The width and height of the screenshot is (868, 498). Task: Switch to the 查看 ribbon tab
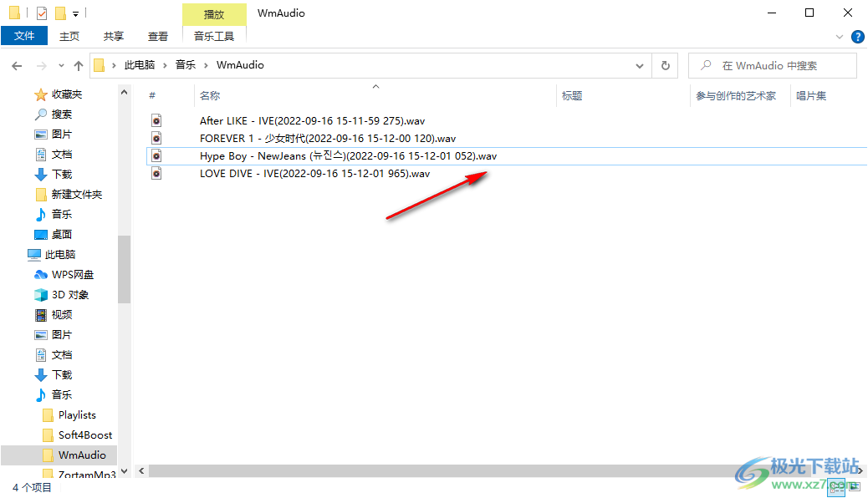[x=158, y=36]
